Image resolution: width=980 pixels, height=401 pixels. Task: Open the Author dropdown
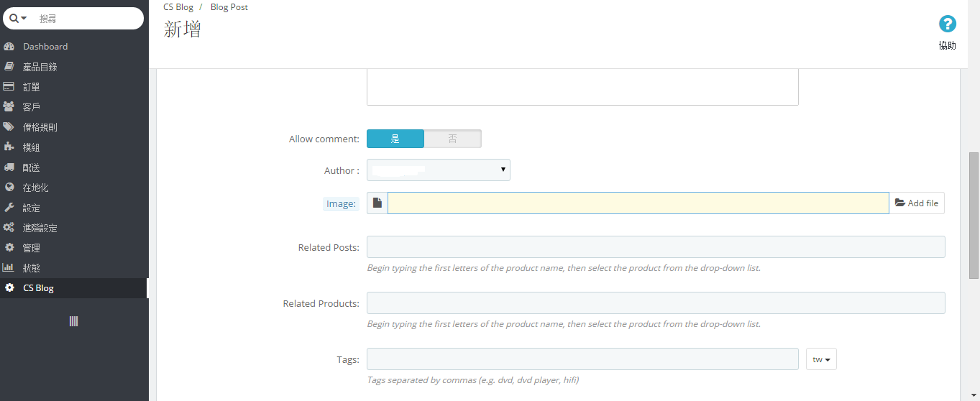438,170
